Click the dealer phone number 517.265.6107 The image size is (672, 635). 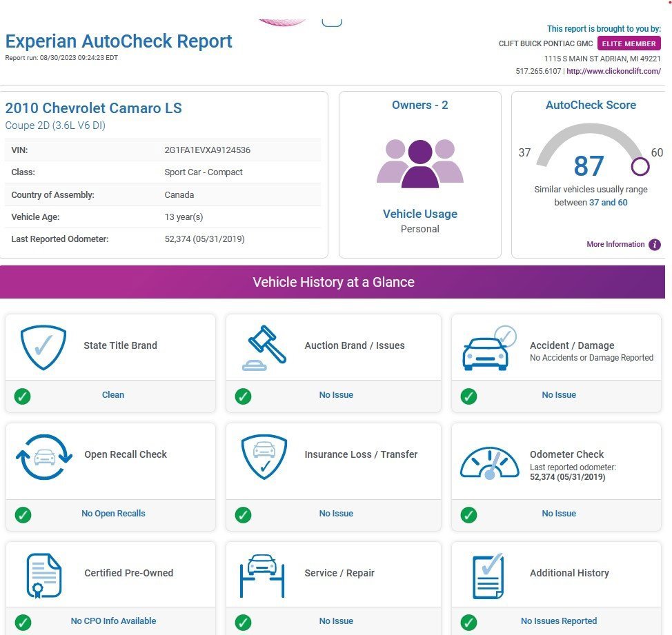538,71
